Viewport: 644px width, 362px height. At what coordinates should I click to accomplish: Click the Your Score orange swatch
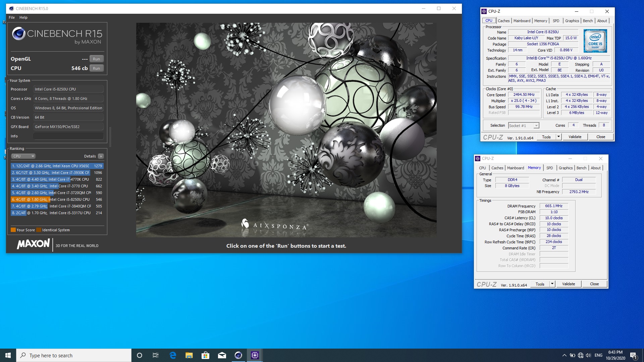coord(13,230)
